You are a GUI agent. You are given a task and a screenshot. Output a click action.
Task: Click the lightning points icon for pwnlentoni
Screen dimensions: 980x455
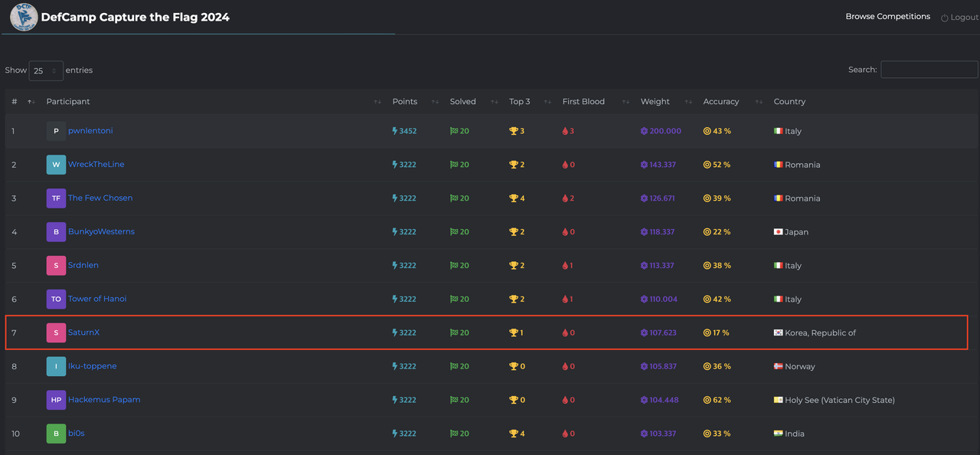pyautogui.click(x=395, y=131)
